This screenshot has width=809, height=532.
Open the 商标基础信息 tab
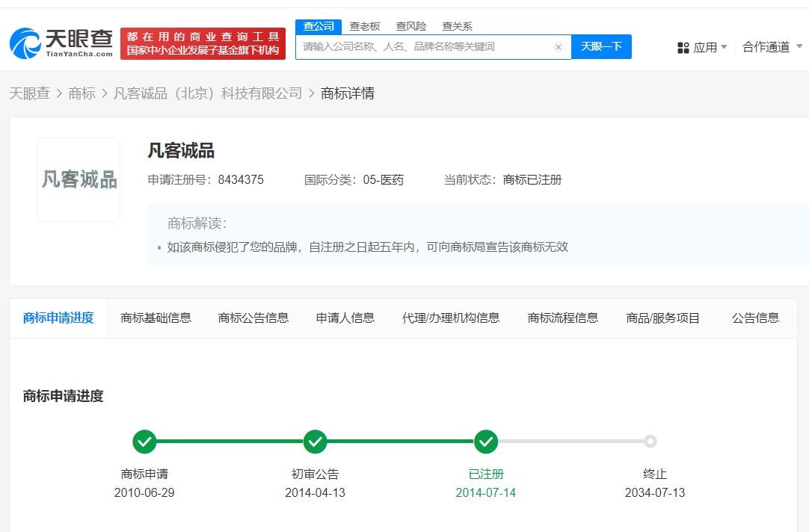(x=156, y=318)
